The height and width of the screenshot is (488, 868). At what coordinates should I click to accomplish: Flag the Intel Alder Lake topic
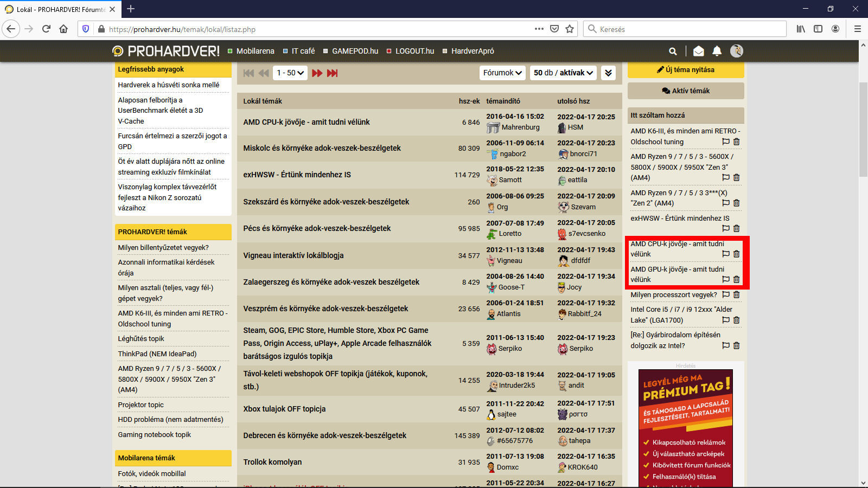[x=726, y=320]
